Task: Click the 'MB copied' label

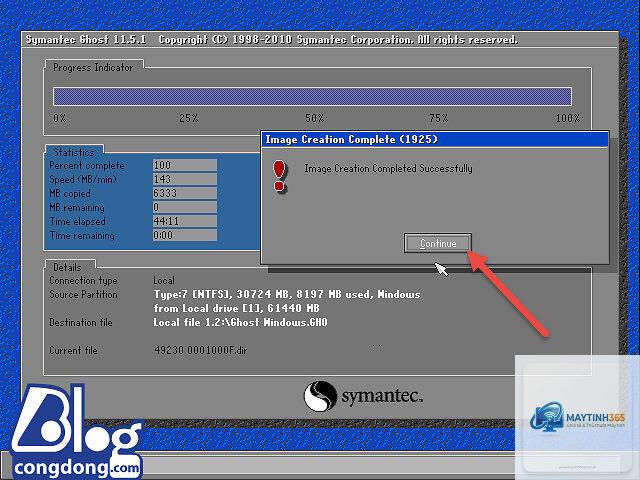Action: coord(70,193)
